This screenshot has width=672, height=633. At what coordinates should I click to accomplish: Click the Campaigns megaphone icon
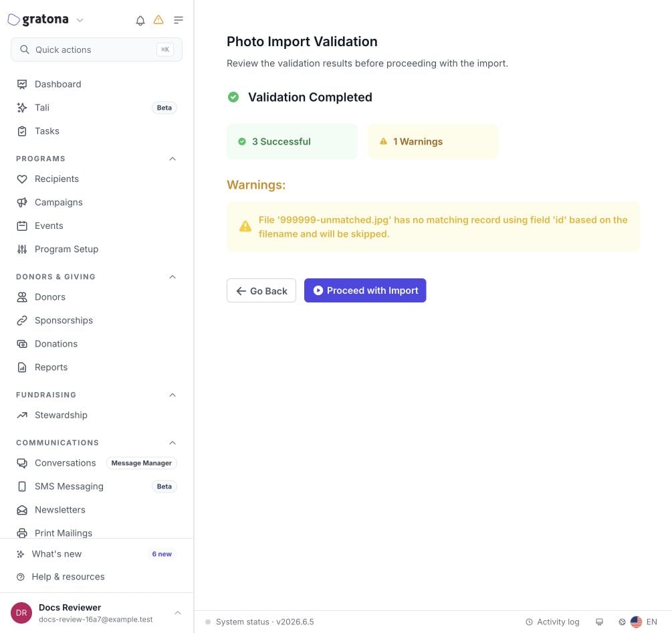pyautogui.click(x=22, y=203)
